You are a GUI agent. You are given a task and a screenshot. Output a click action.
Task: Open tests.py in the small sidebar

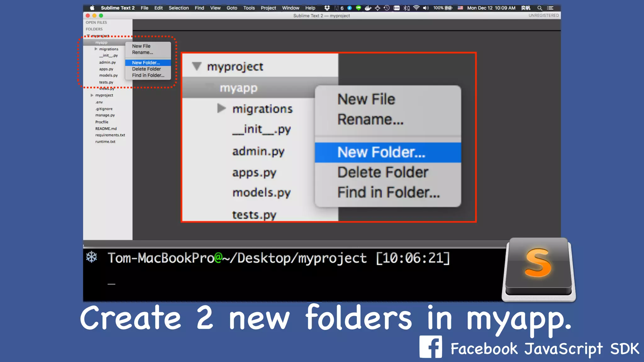tap(106, 82)
